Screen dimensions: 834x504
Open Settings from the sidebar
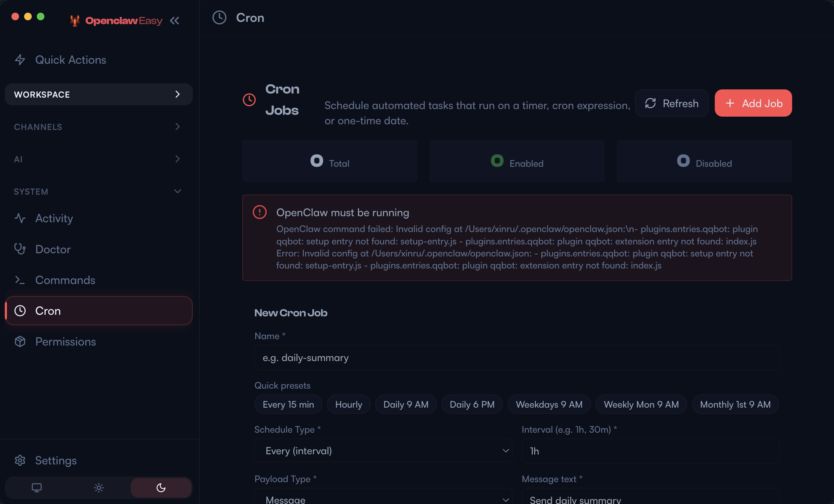pos(99,460)
